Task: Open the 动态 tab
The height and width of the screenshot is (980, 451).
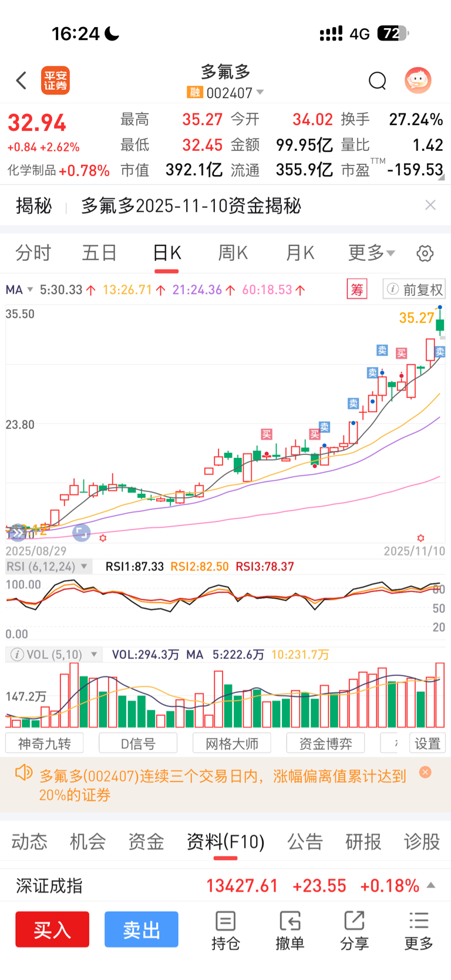Action: coord(29,841)
